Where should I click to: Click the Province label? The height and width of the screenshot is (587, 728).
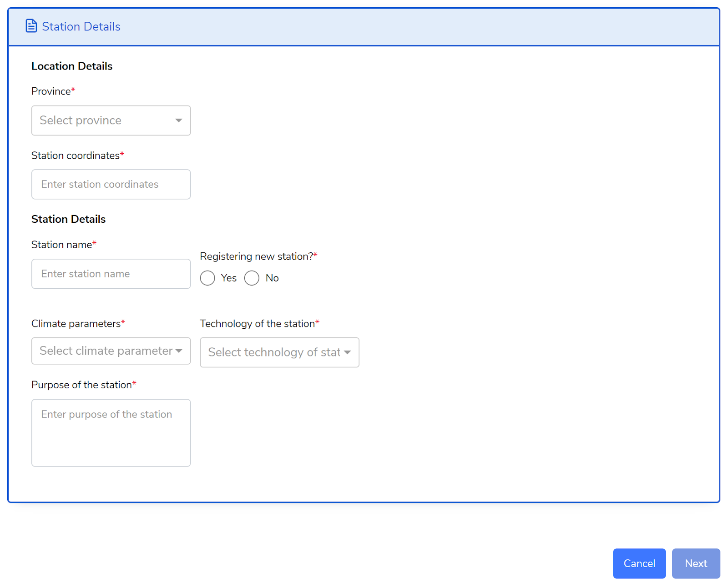coord(53,91)
